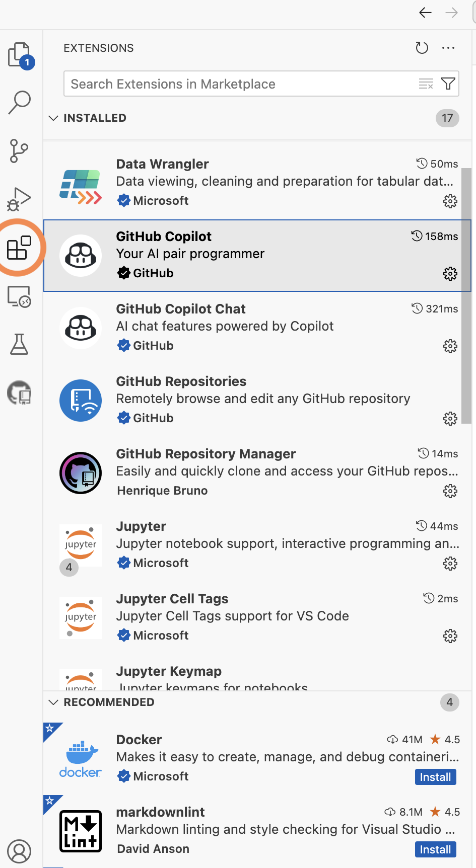The image size is (476, 868).
Task: Click the Refresh extensions icon
Action: coord(422,48)
